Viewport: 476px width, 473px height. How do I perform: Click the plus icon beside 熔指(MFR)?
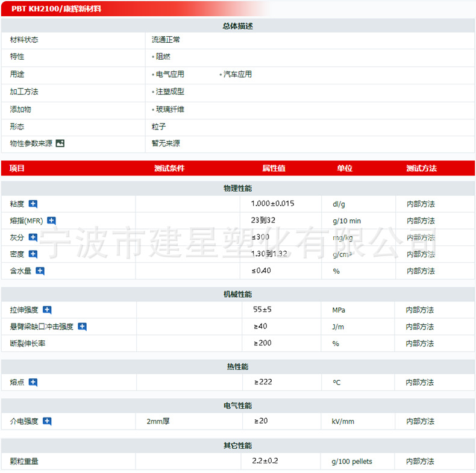pyautogui.click(x=51, y=221)
